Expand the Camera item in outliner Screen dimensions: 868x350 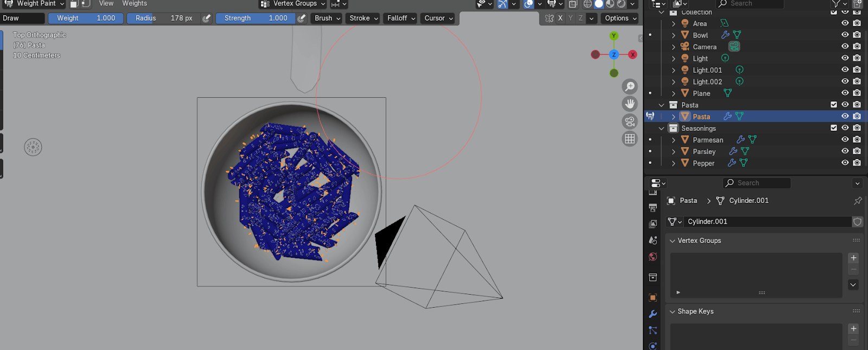point(673,47)
